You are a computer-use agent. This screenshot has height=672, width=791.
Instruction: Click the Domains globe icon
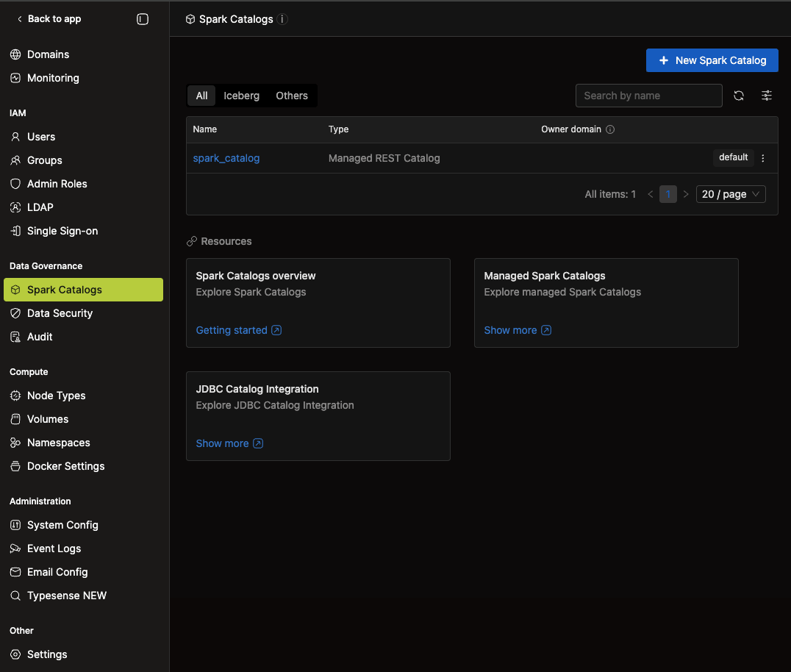(15, 54)
